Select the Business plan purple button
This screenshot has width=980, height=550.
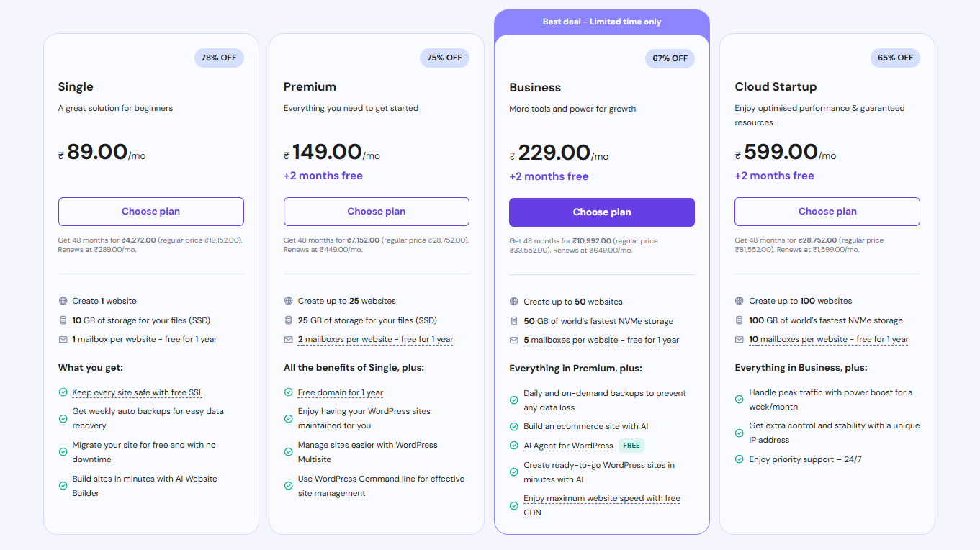pyautogui.click(x=601, y=212)
